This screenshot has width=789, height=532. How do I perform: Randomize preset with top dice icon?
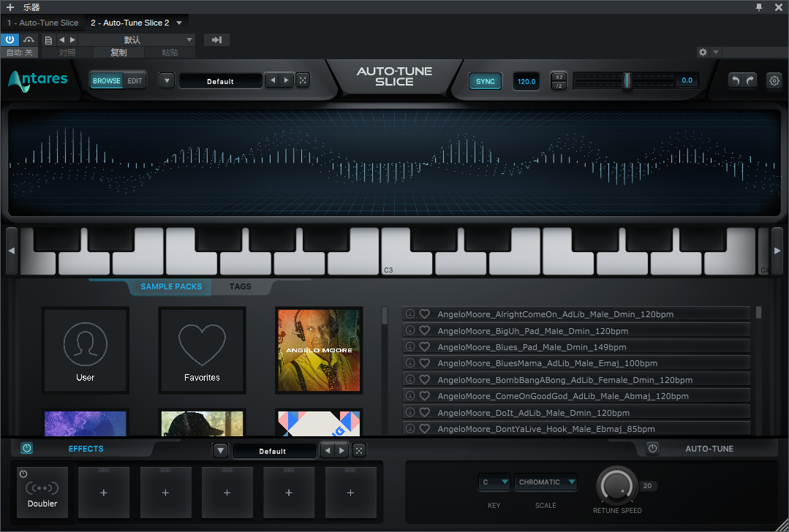click(303, 80)
